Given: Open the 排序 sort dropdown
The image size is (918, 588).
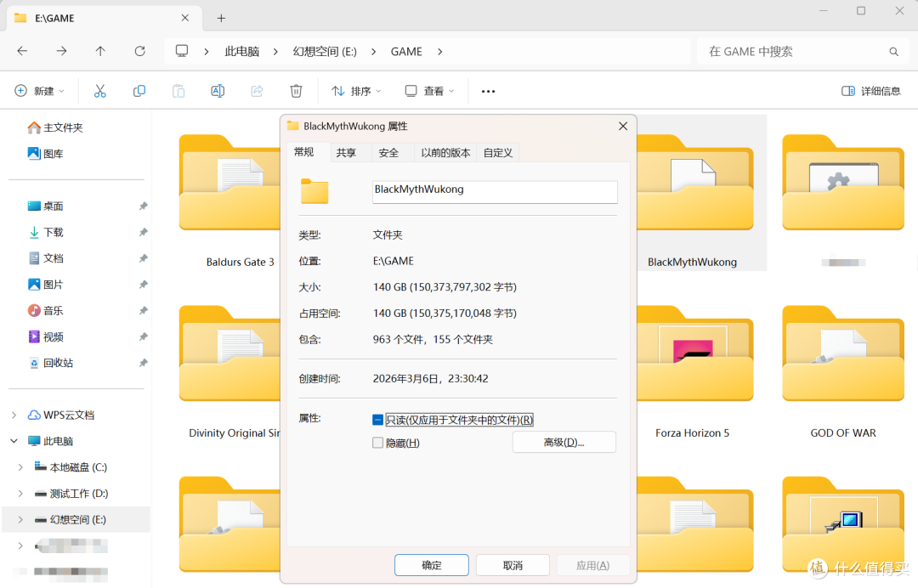Looking at the screenshot, I should coord(356,91).
